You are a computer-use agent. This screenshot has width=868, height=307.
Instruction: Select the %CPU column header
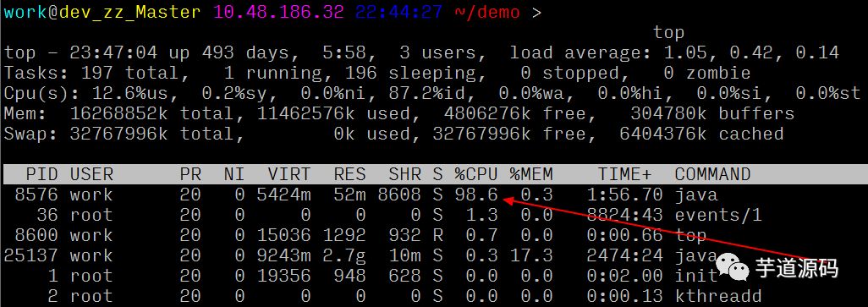point(476,174)
